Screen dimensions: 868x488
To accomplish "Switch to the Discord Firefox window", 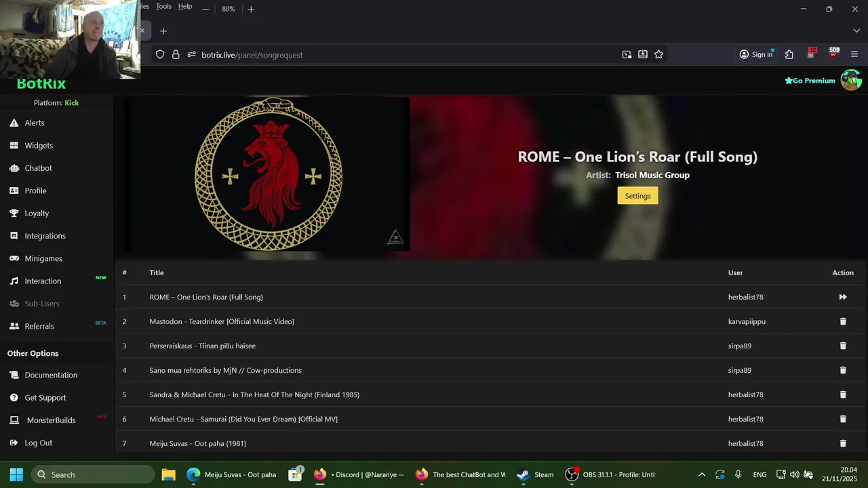I will 359,474.
